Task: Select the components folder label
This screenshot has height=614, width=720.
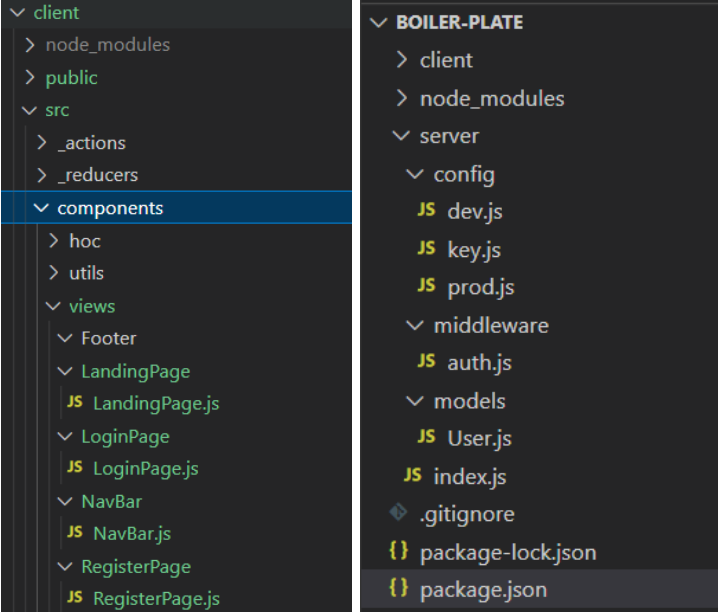Action: click(x=110, y=209)
